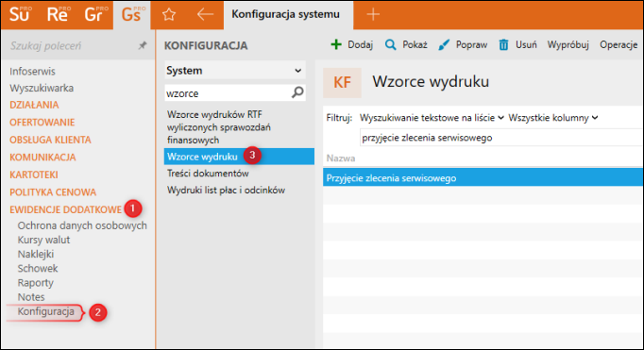Open Konfiguracja in the sidebar
The image size is (644, 350).
click(45, 311)
